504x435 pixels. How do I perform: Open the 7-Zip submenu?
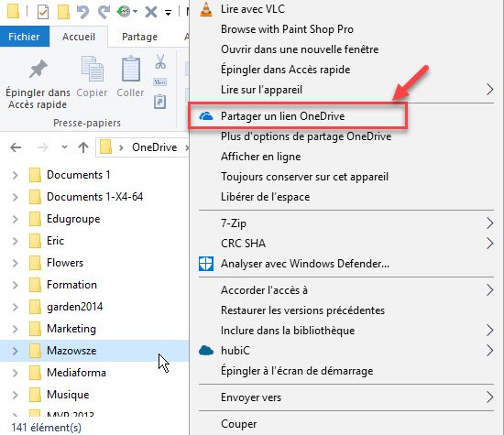346,223
